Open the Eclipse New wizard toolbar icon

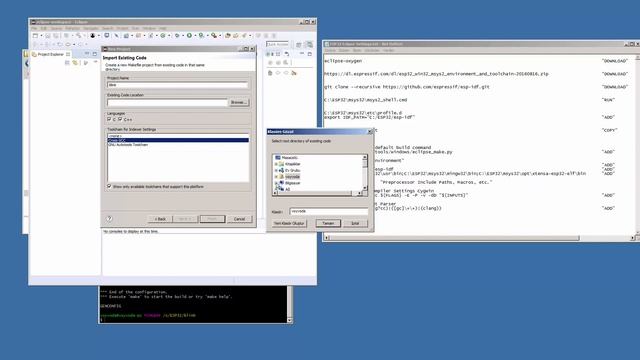coord(35,36)
